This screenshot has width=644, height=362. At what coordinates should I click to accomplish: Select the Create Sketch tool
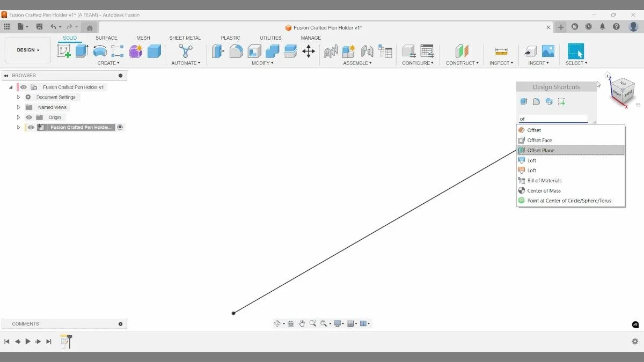pos(65,51)
